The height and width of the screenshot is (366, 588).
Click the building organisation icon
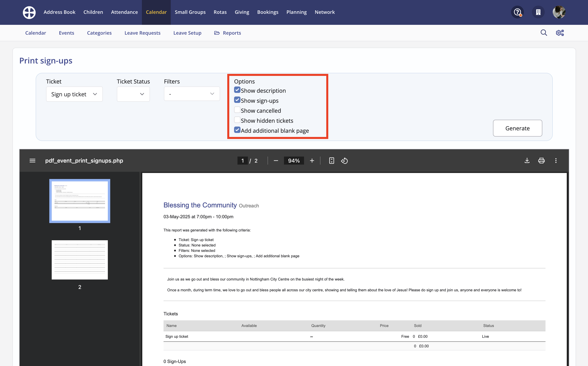pyautogui.click(x=538, y=12)
